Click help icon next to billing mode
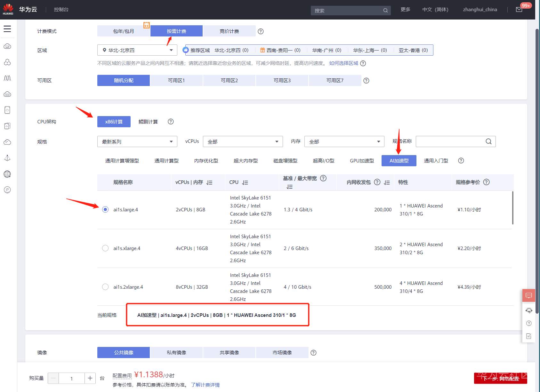 (261, 31)
